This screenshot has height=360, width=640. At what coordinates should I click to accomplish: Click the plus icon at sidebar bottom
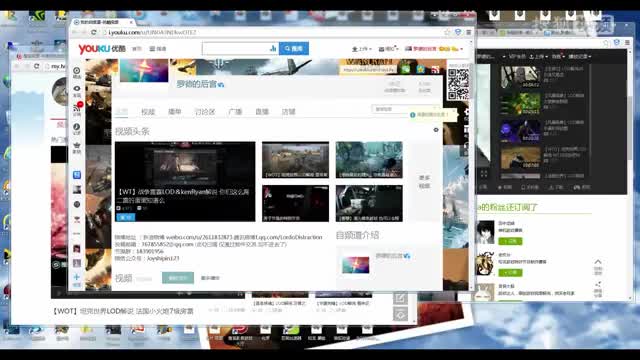pos(77,280)
